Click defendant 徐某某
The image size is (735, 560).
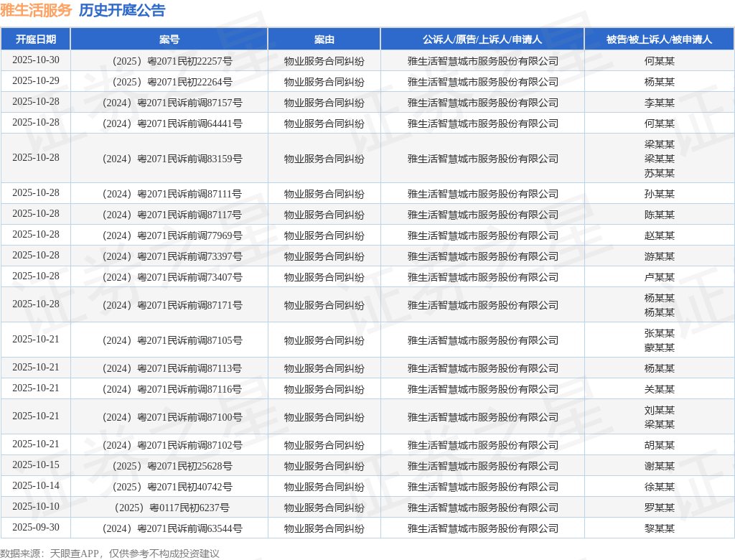click(x=659, y=487)
